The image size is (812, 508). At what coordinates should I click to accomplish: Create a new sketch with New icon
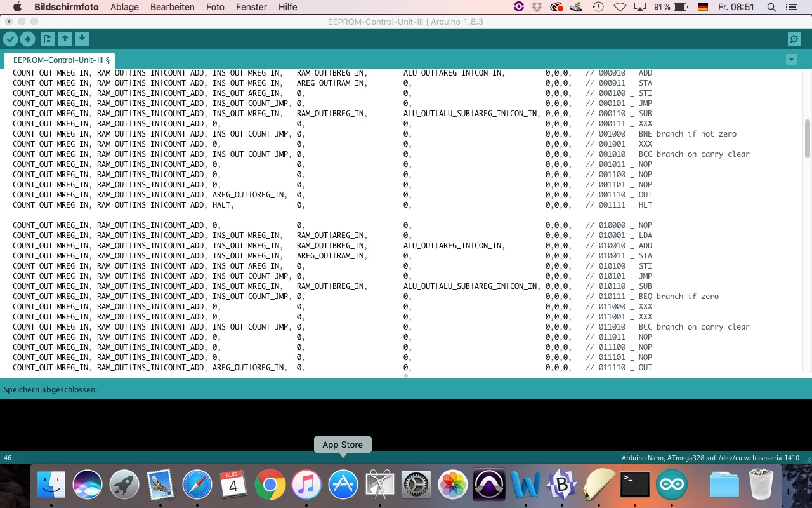tap(48, 39)
